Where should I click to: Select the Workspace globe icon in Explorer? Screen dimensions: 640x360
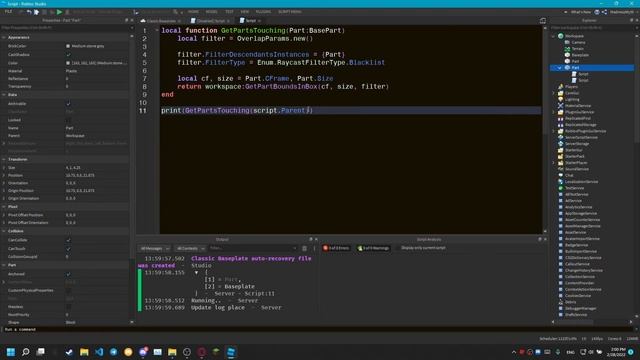[x=561, y=36]
